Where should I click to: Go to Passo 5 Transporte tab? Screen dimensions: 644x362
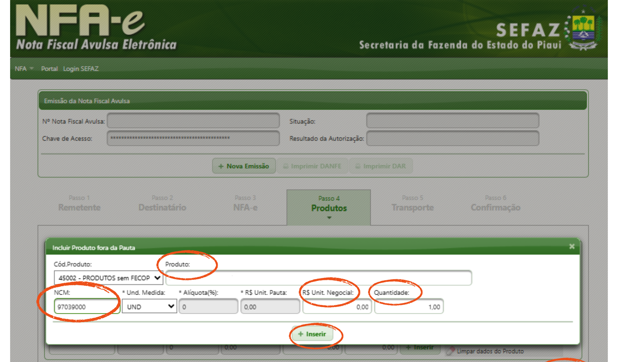(413, 204)
